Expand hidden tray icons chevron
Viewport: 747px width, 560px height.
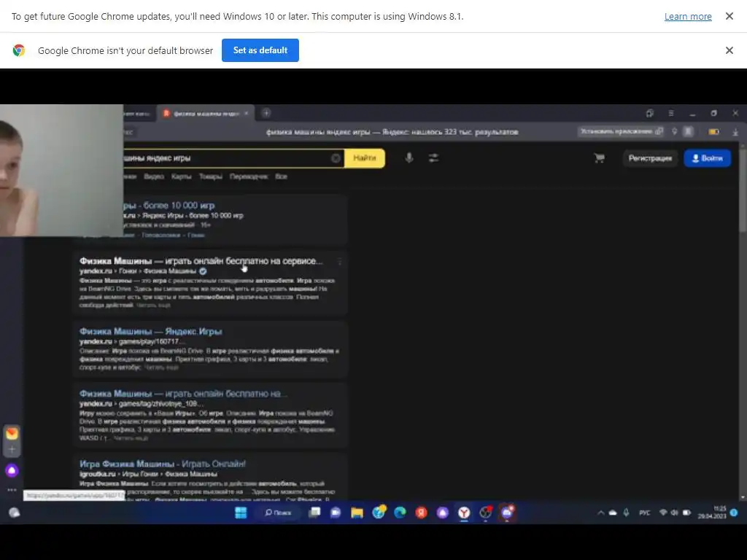[601, 513]
